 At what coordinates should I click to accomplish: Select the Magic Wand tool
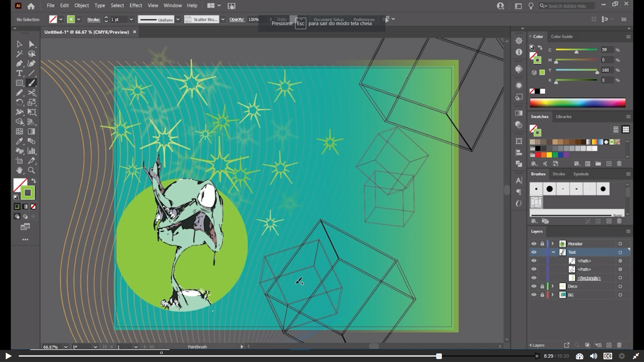click(19, 54)
